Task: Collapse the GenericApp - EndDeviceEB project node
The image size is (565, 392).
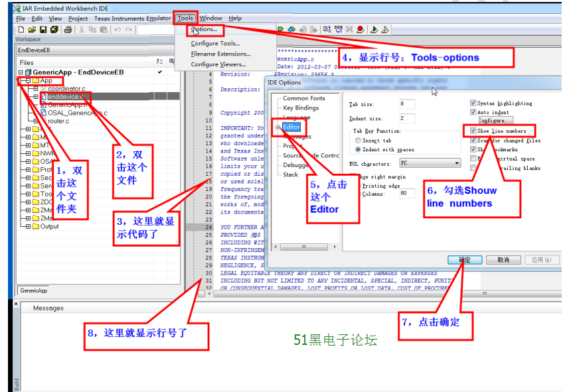Action: click(x=21, y=72)
